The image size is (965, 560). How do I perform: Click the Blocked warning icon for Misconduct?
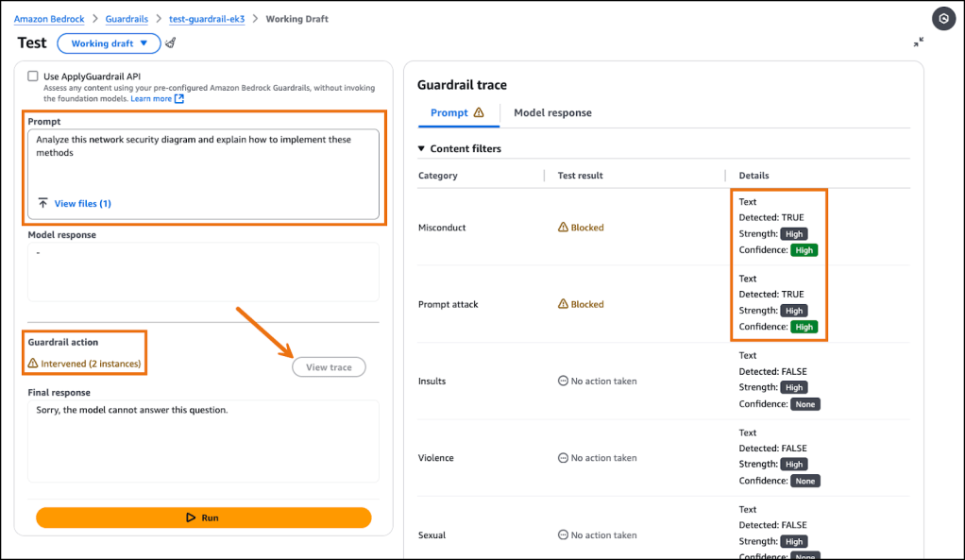click(563, 228)
